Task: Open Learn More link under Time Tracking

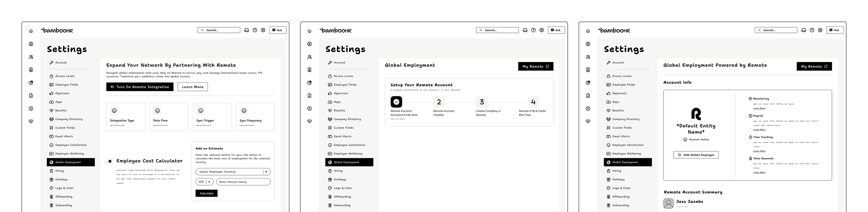Action: [759, 151]
